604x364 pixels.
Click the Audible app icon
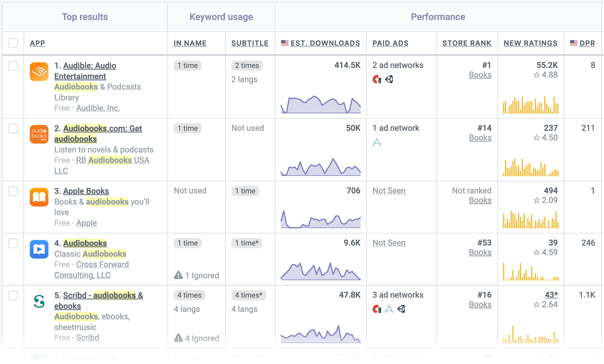(39, 71)
